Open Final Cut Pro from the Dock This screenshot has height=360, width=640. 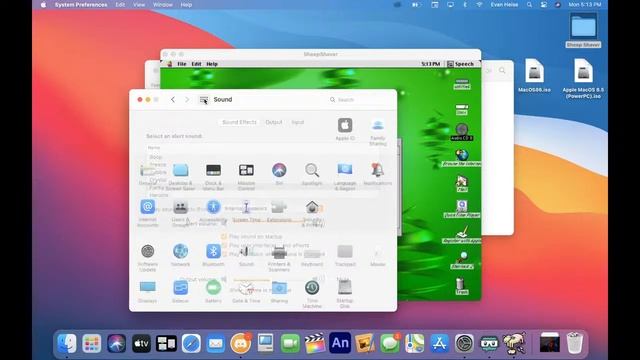click(x=315, y=343)
